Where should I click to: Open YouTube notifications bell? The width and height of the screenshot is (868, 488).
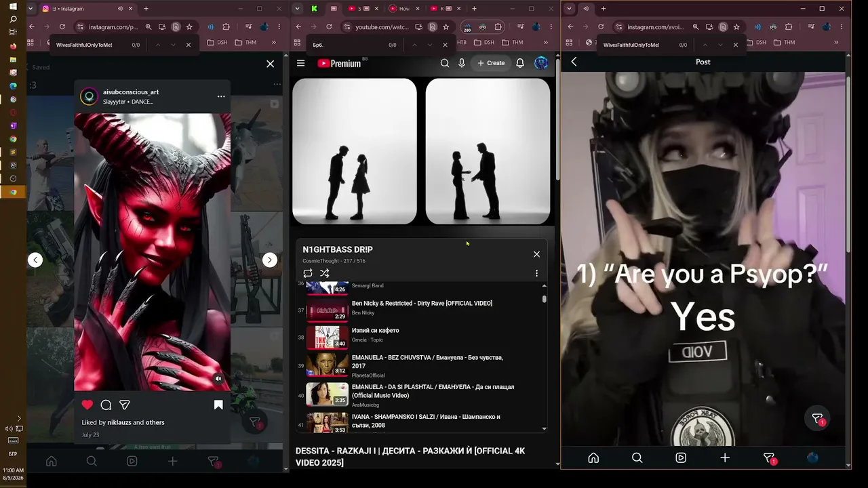point(520,63)
